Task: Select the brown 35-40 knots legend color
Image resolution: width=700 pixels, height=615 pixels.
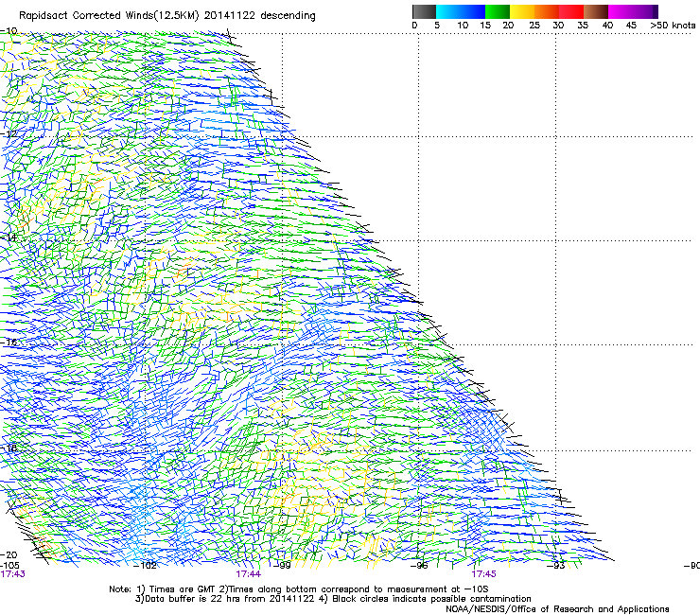Action: 596,11
